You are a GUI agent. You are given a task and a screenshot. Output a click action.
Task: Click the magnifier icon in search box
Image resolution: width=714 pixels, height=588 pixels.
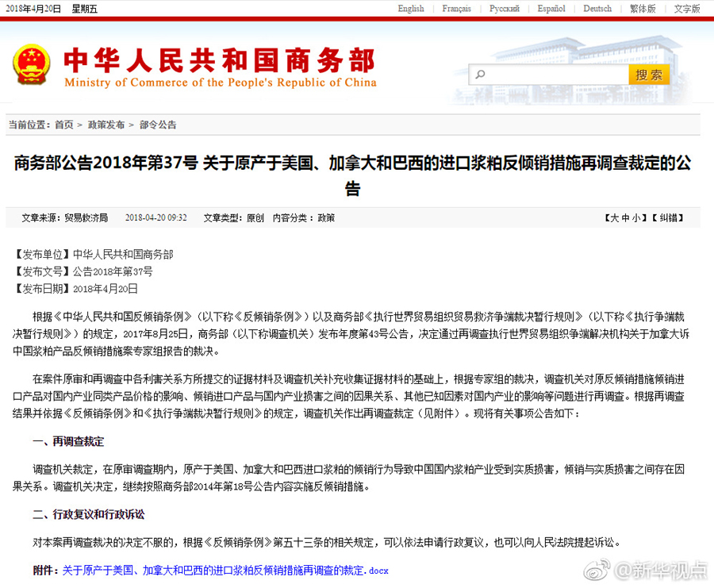pyautogui.click(x=480, y=75)
